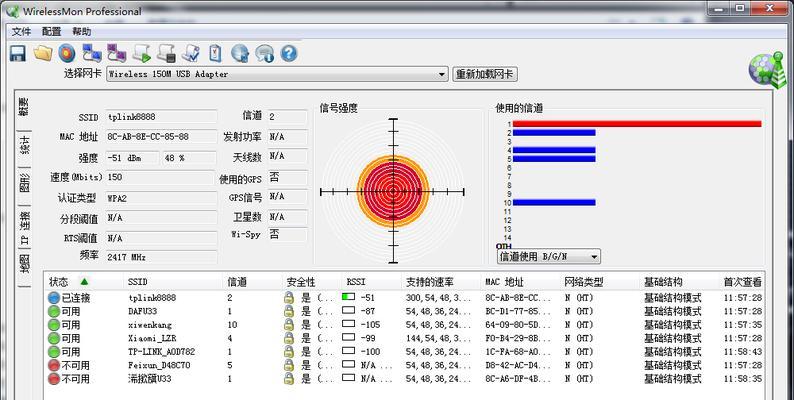
Task: Click the green status icon for DAFU33
Action: [54, 311]
